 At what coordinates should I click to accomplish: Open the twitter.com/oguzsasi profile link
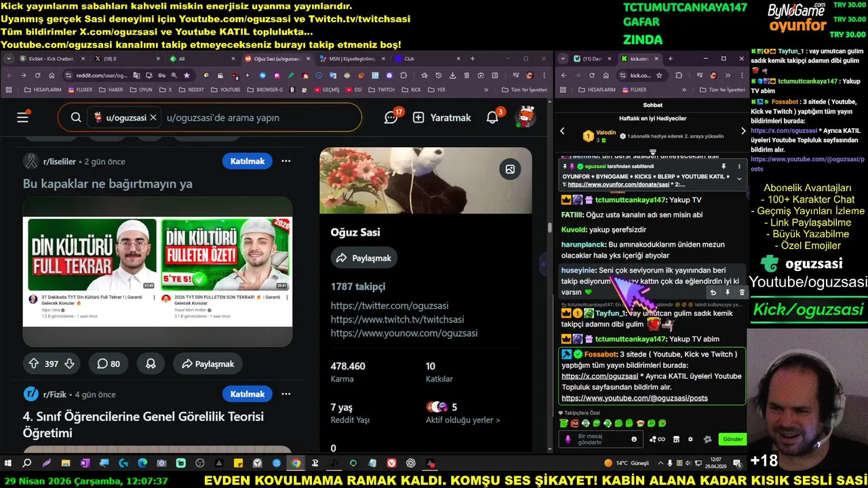point(389,306)
